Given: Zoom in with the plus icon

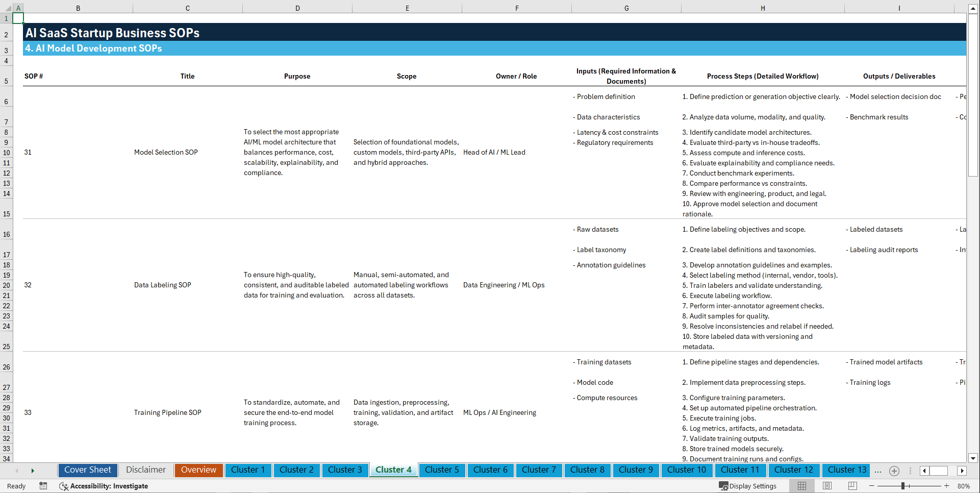Looking at the screenshot, I should coord(947,486).
